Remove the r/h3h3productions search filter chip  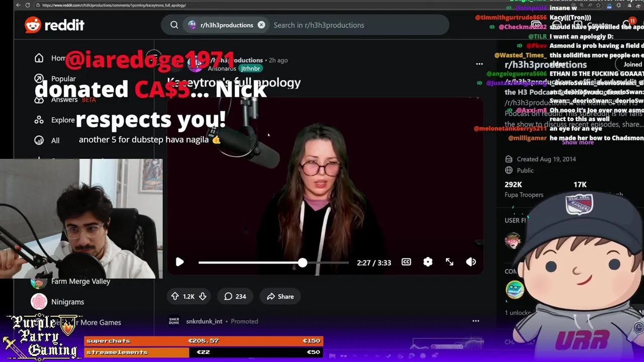tap(261, 25)
